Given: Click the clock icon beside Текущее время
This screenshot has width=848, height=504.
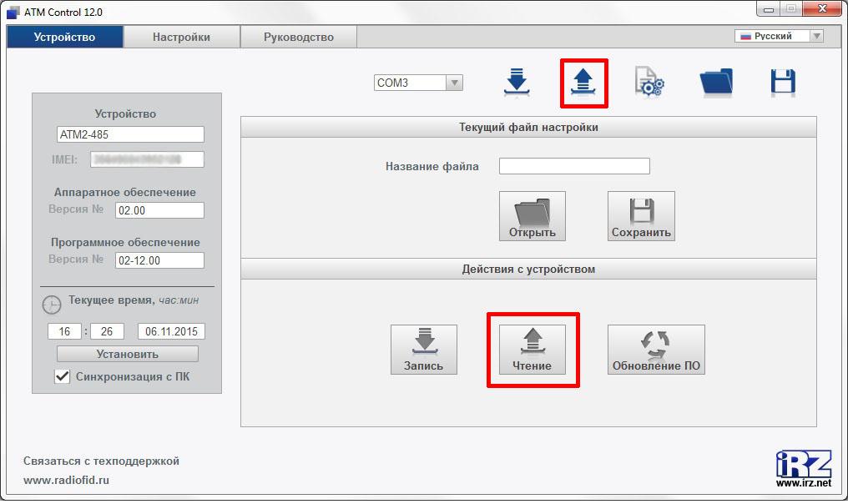Looking at the screenshot, I should point(50,305).
